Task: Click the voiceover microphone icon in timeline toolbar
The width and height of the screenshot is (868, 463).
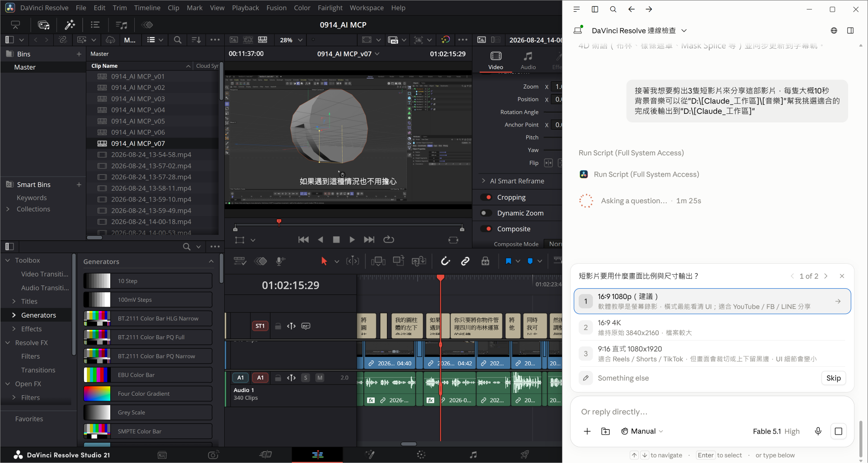Action: tap(280, 261)
